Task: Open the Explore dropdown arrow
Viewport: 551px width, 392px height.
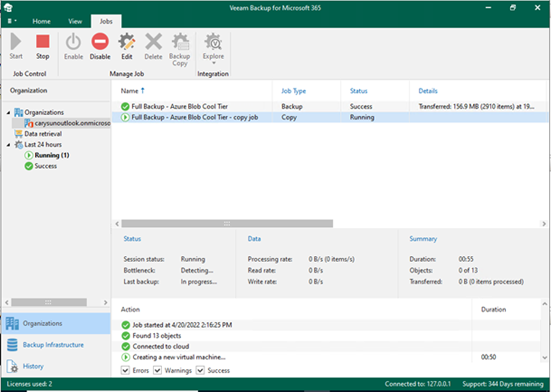Action: coord(213,63)
